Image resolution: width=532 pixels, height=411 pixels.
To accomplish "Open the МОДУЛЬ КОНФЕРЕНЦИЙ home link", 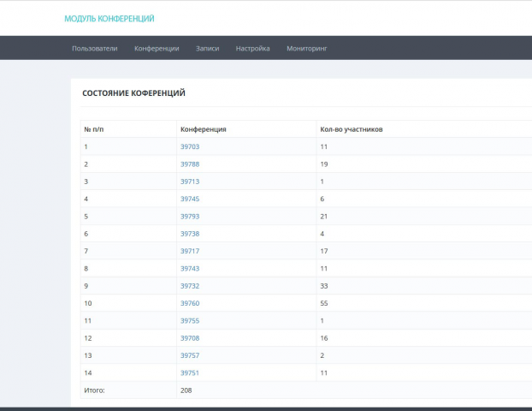I will [x=109, y=19].
